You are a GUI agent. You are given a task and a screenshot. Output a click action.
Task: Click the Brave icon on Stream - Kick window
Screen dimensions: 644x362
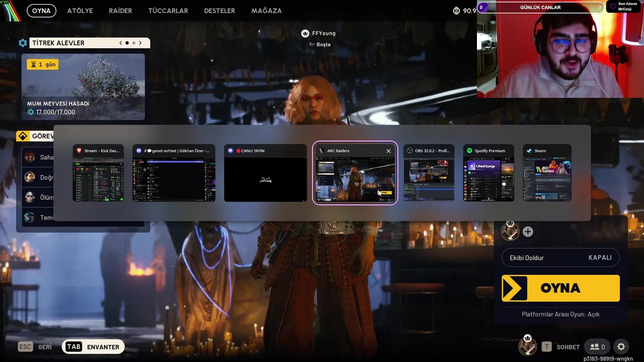(x=78, y=151)
